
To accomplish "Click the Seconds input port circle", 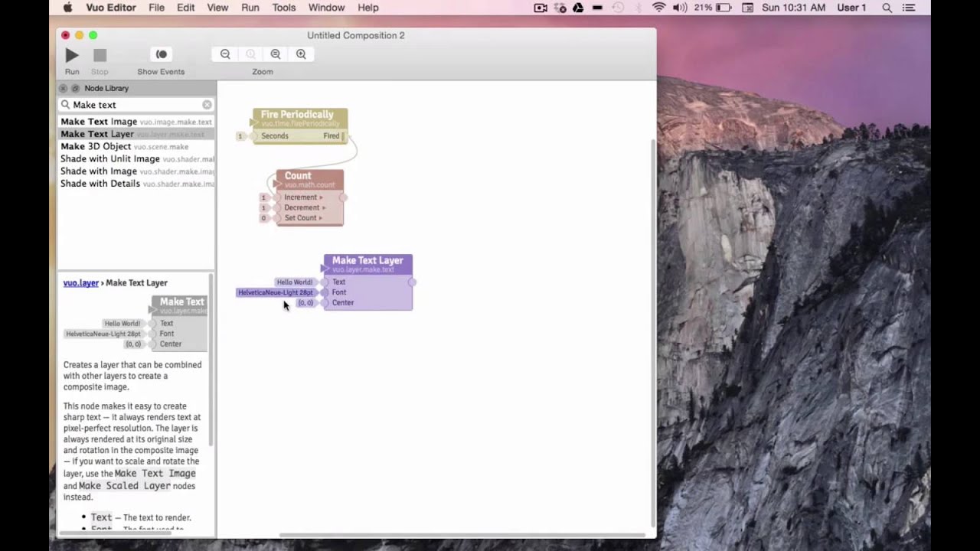I will 254,136.
